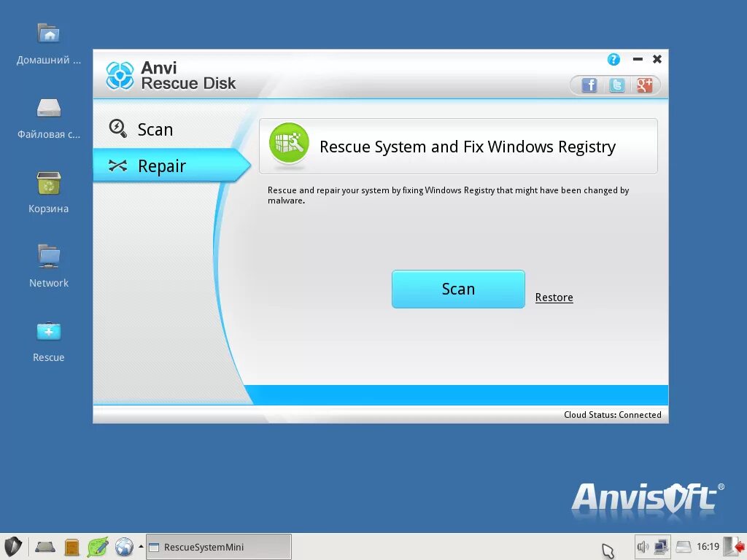The image size is (747, 560).
Task: Click the removable drive tray icon
Action: [683, 547]
